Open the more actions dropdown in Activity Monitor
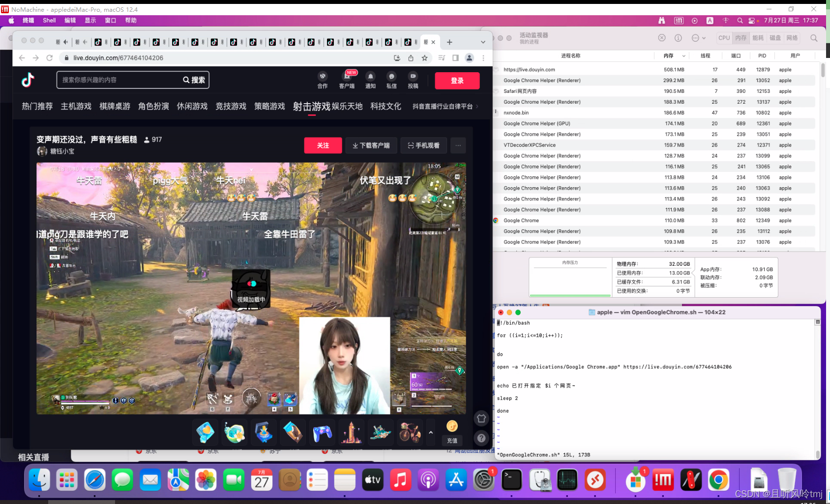 point(699,38)
